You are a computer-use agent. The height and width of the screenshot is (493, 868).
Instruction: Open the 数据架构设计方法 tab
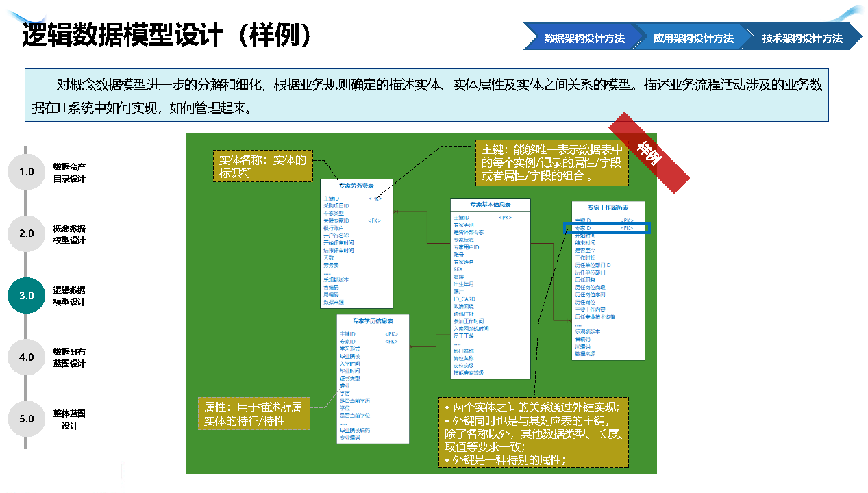pyautogui.click(x=584, y=38)
